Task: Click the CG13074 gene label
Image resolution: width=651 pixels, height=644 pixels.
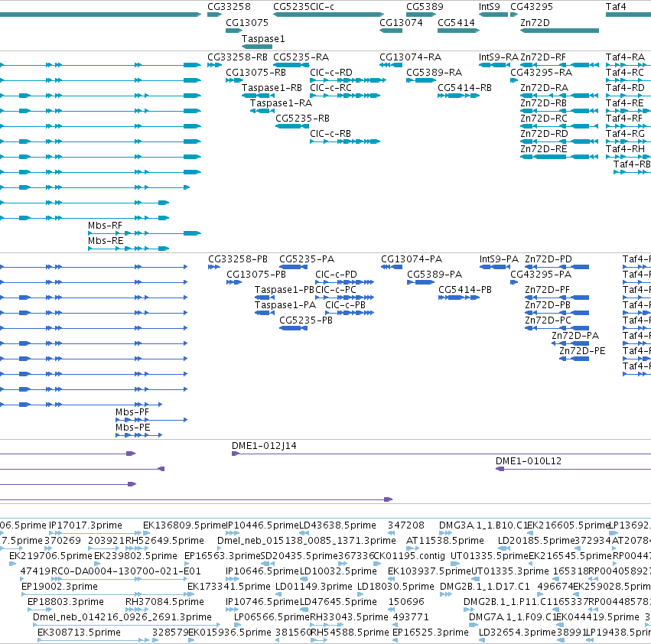Action: point(401,23)
